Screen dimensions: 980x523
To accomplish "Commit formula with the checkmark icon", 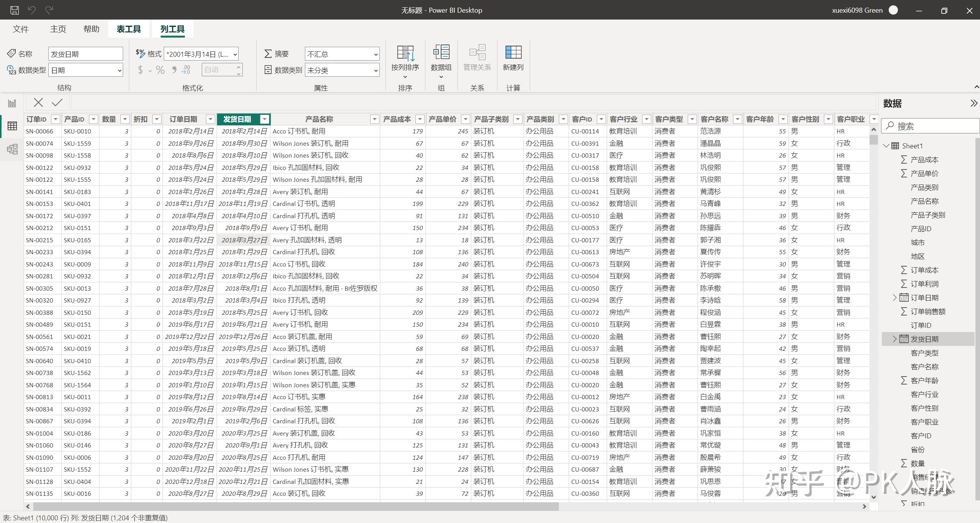I will tap(57, 102).
